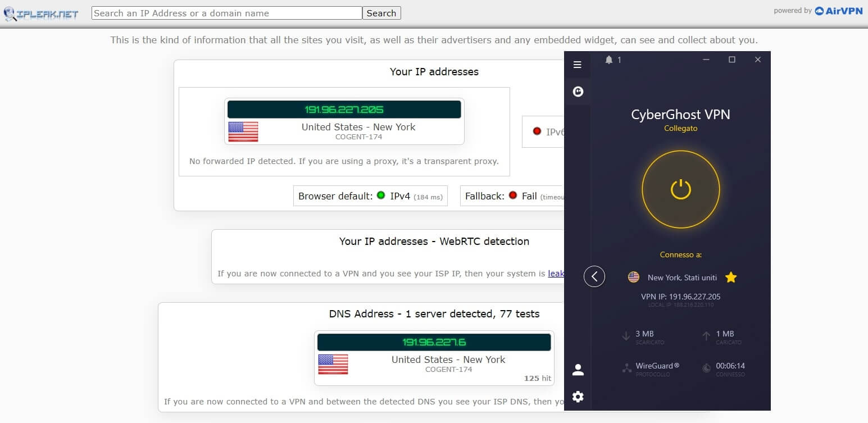The image size is (868, 423).
Task: Click the US flag in DNS card
Action: point(333,364)
